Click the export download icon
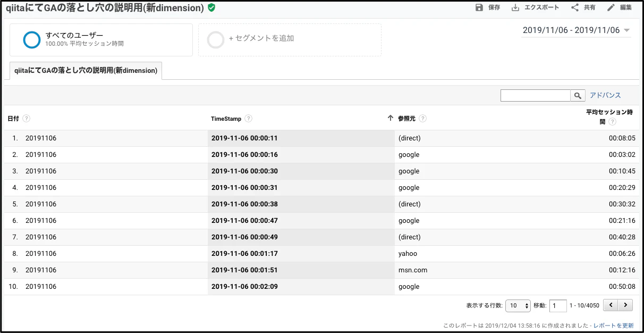 point(515,7)
